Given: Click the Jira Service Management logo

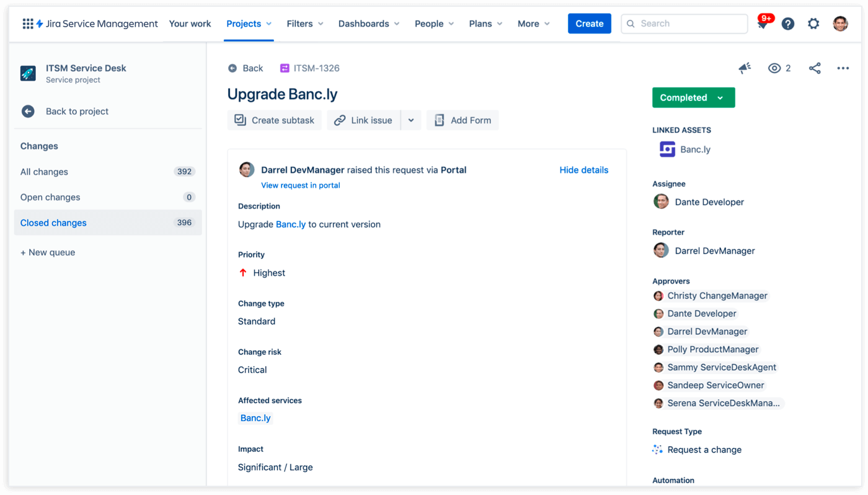Looking at the screenshot, I should 97,24.
